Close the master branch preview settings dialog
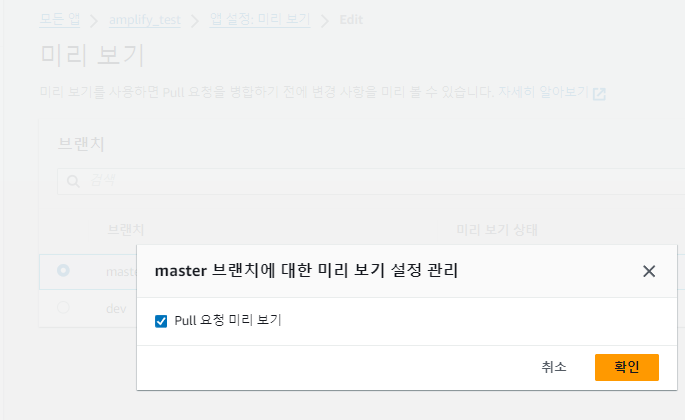 (649, 271)
